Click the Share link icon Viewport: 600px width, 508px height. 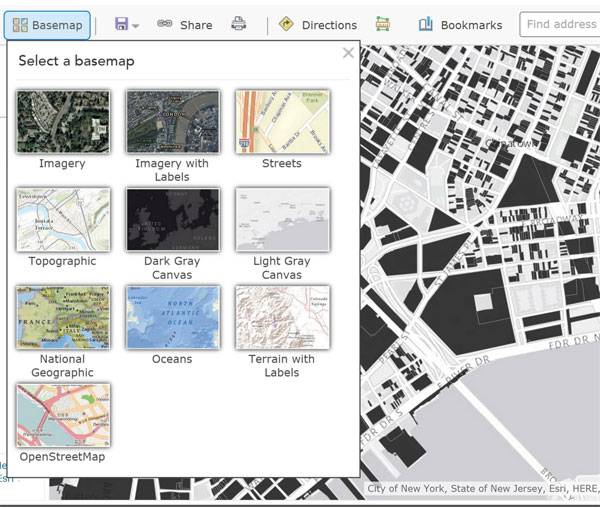click(x=165, y=25)
